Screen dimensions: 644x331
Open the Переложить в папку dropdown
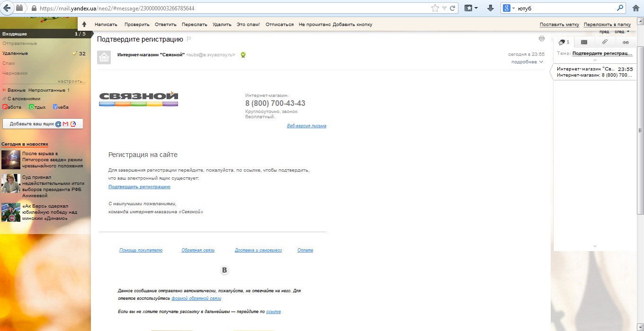pyautogui.click(x=607, y=24)
